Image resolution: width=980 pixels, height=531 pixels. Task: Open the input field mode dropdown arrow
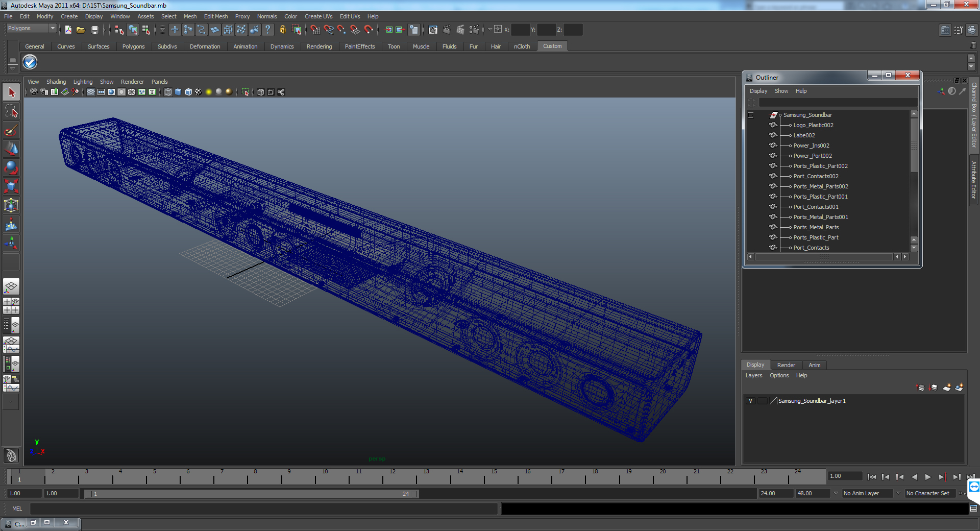[x=490, y=29]
